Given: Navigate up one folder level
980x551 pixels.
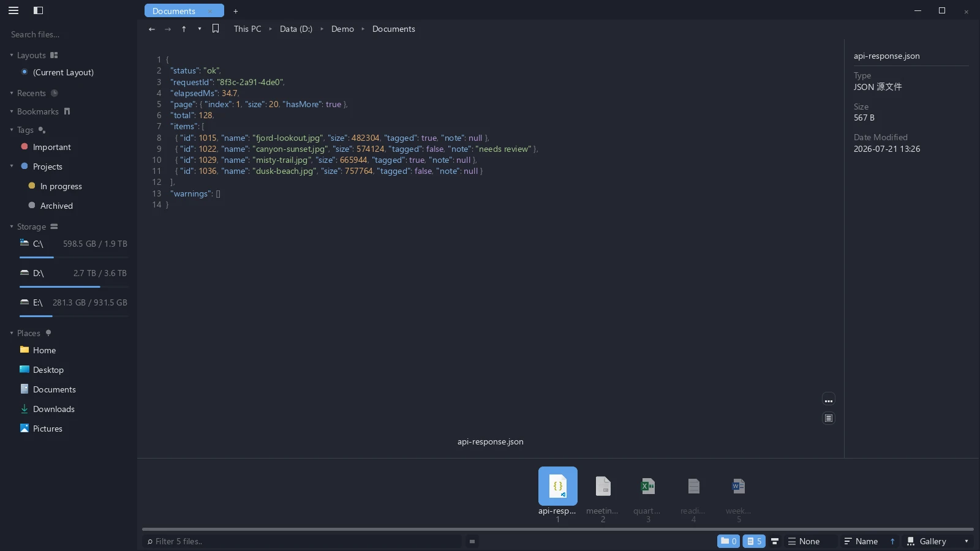Looking at the screenshot, I should tap(184, 29).
